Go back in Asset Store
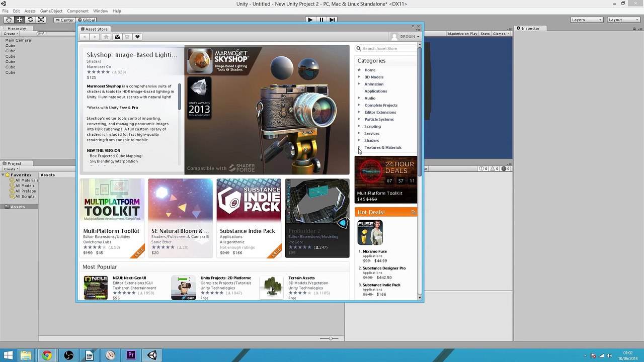 click(85, 37)
